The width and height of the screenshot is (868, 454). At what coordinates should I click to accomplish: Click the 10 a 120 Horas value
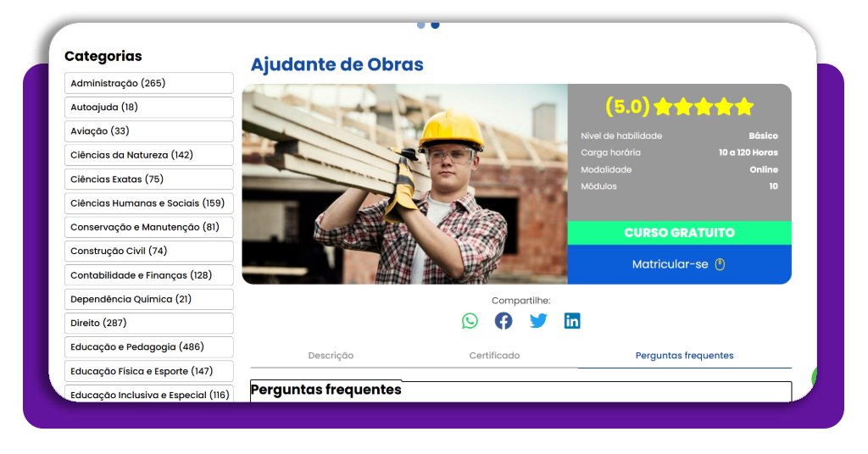coord(748,152)
